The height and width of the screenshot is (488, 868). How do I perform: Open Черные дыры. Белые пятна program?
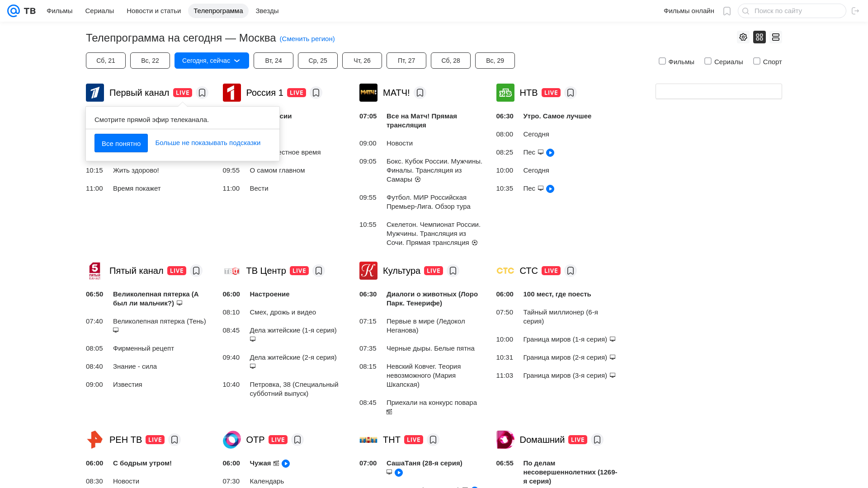pos(430,348)
